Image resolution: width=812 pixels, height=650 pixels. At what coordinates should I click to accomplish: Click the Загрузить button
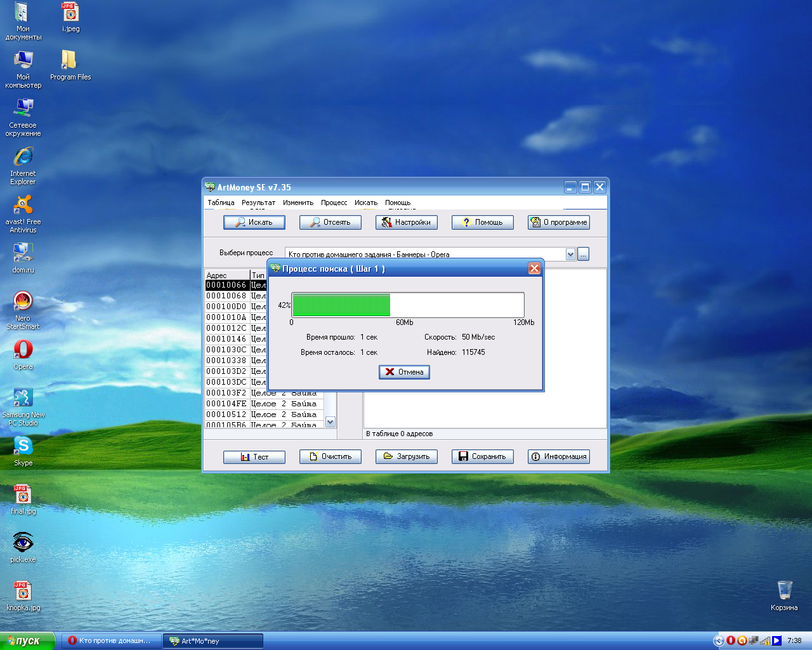[x=406, y=456]
